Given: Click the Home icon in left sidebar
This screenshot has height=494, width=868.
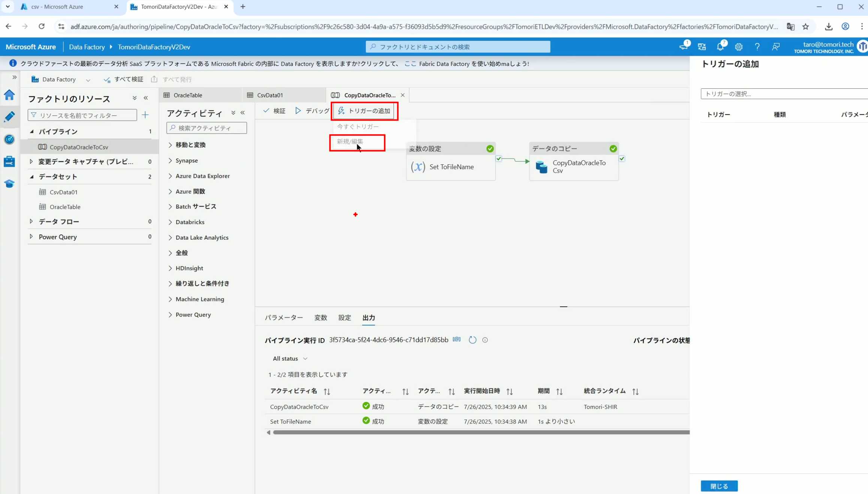Looking at the screenshot, I should tap(9, 95).
